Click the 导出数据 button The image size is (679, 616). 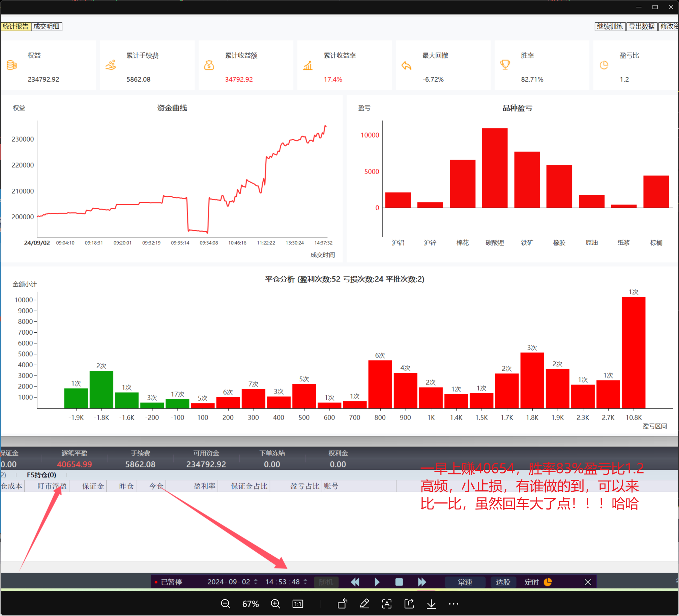click(642, 26)
